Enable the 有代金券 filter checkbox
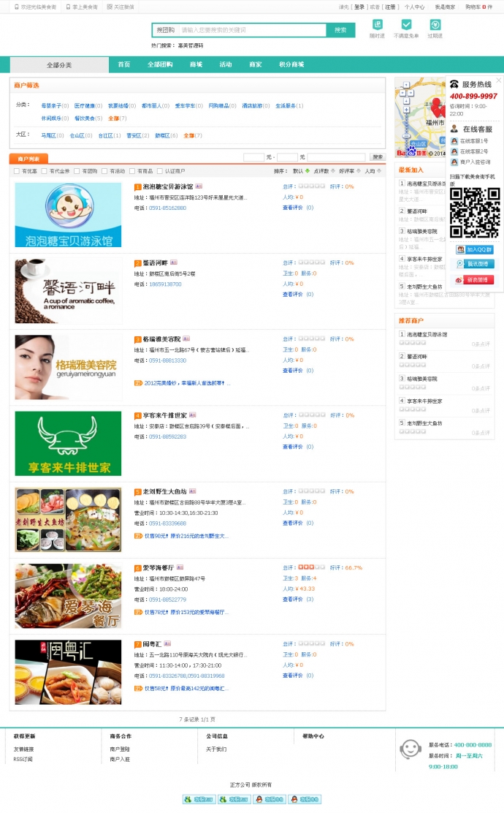This screenshot has height=813, width=504. 44,171
